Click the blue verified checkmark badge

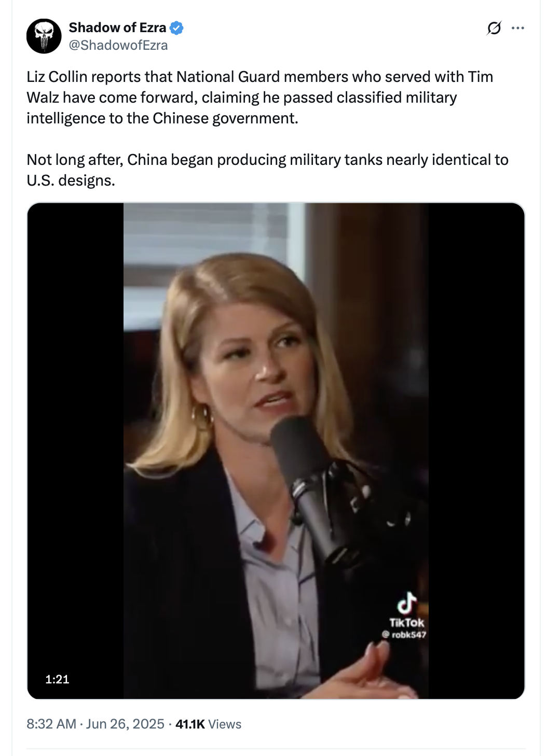176,27
